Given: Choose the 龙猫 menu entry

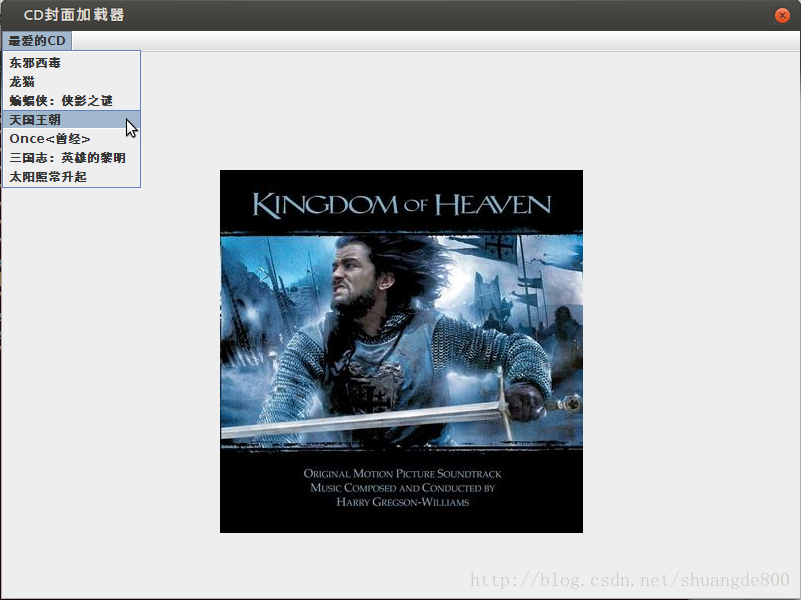Looking at the screenshot, I should (x=72, y=82).
